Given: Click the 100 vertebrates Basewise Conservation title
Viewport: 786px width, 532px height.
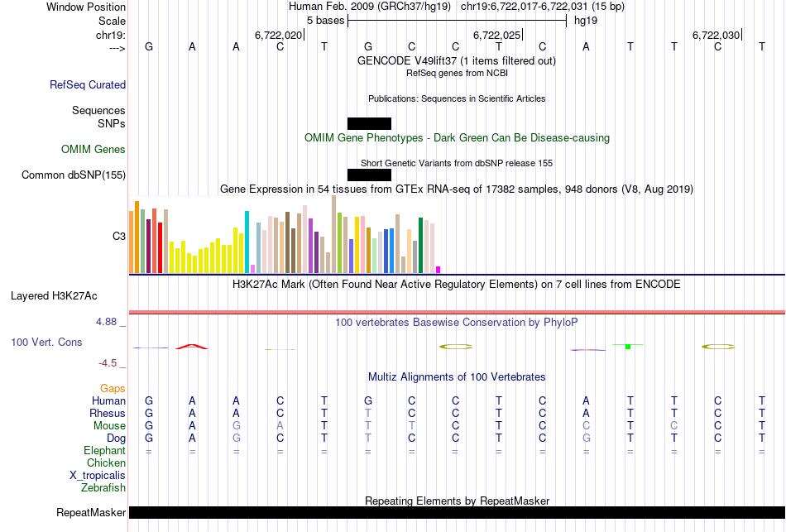Looking at the screenshot, I should tap(456, 323).
